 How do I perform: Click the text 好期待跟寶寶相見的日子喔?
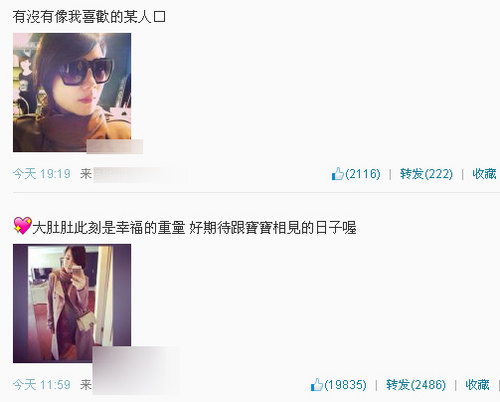point(273,228)
